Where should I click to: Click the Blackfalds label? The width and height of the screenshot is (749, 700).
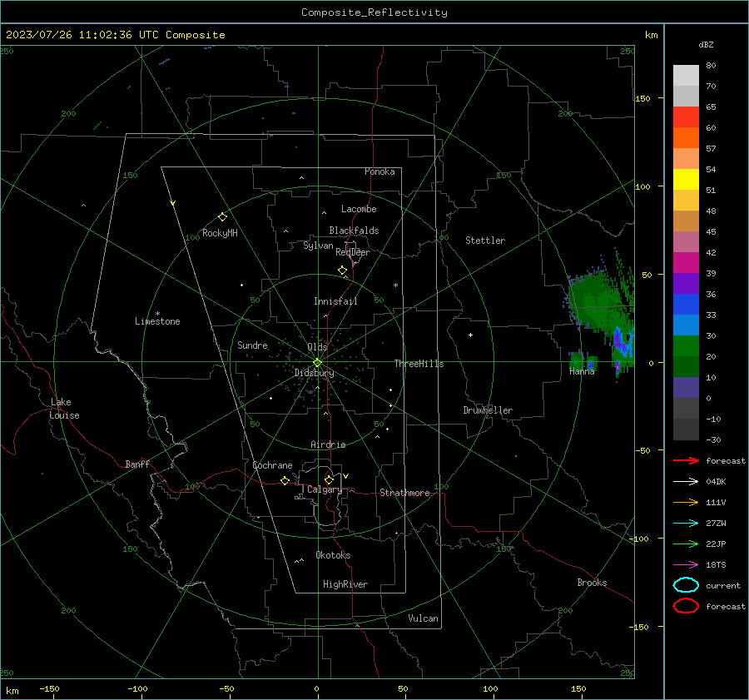click(354, 231)
